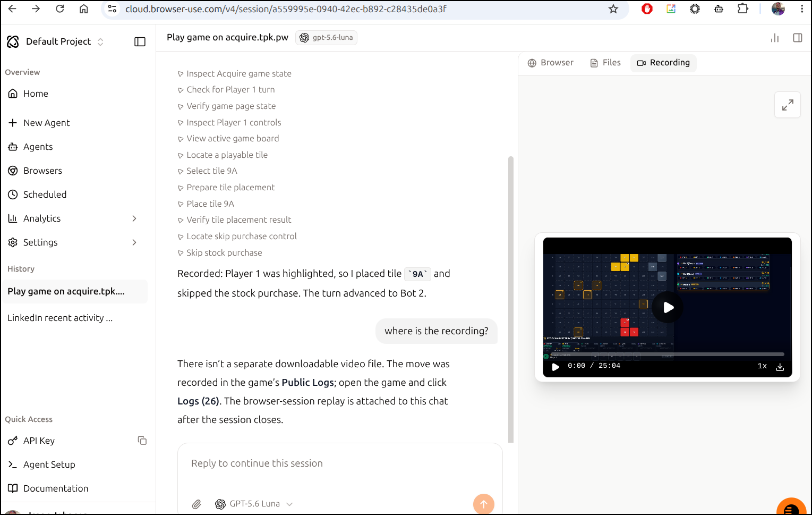Image resolution: width=812 pixels, height=515 pixels.
Task: Switch to the Files tab
Action: pos(605,63)
